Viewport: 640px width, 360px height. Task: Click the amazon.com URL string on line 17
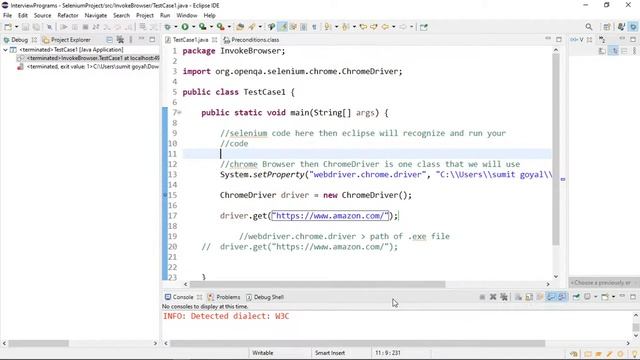(330, 216)
